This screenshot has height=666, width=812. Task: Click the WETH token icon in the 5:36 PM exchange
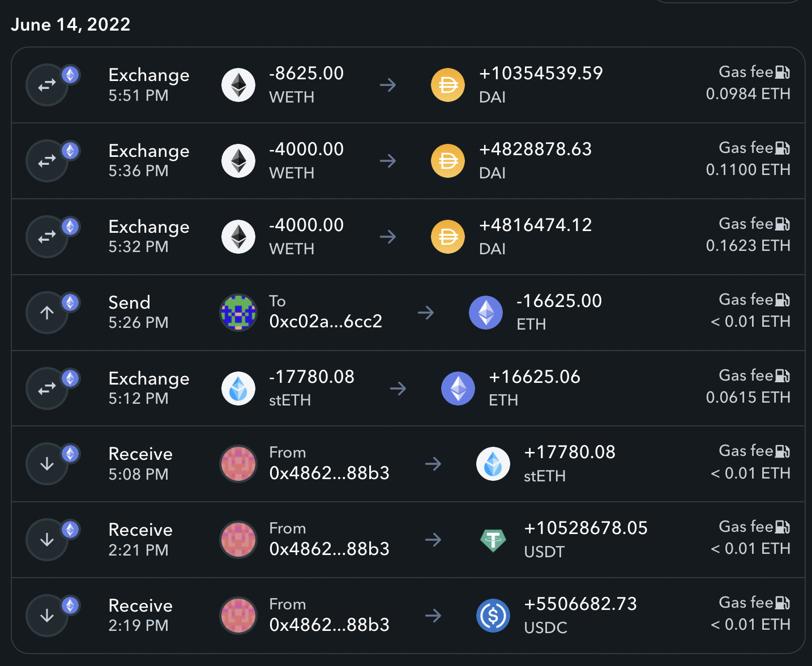[x=238, y=161]
